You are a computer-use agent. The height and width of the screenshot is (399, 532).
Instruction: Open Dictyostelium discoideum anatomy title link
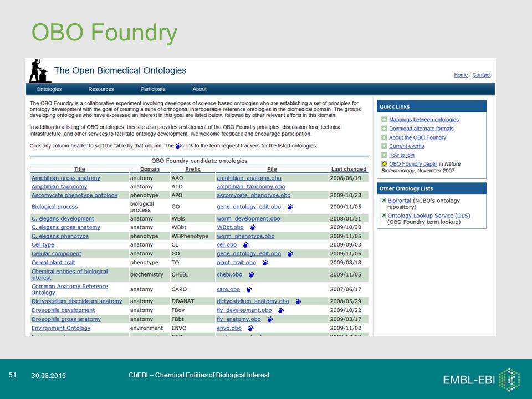[76, 301]
